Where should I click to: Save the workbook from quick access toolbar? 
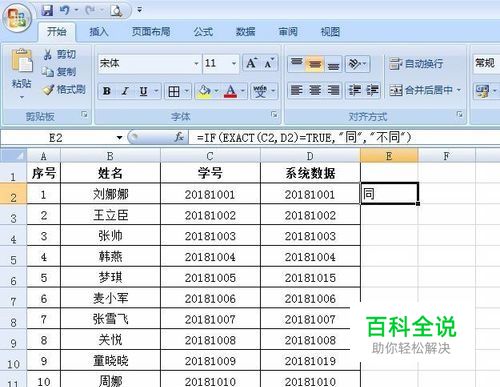pyautogui.click(x=47, y=10)
